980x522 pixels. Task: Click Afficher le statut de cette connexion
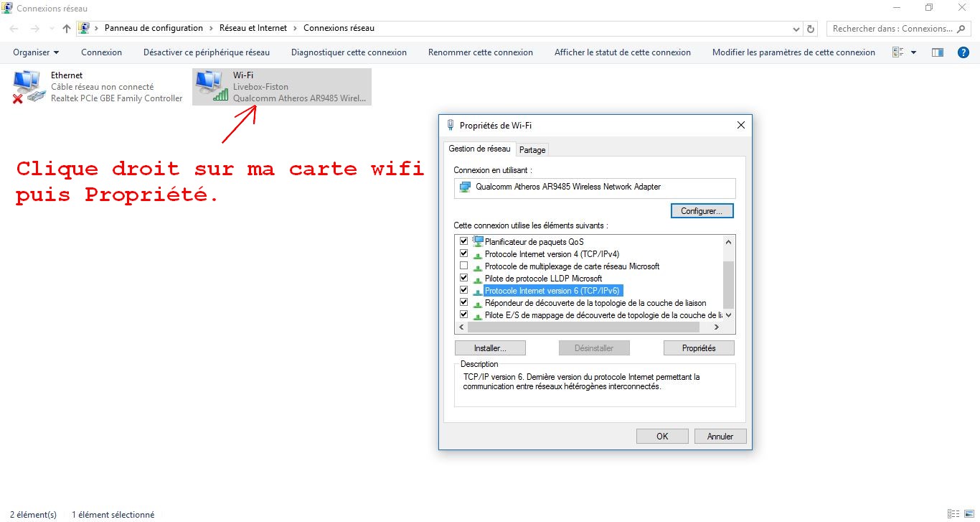[623, 52]
